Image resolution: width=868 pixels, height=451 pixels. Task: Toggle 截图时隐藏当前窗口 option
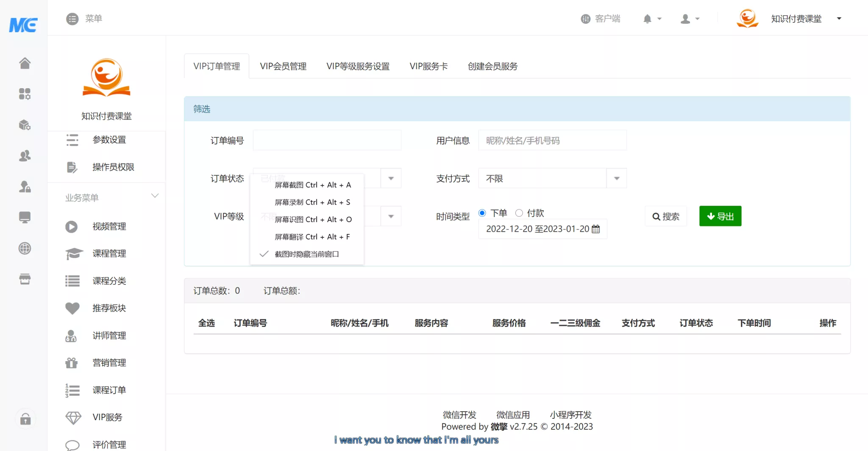pos(307,254)
